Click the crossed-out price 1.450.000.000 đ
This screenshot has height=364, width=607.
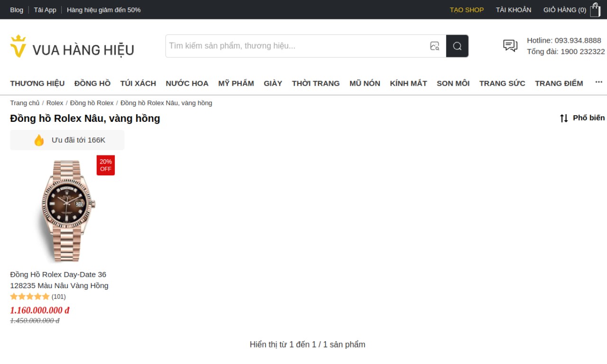point(35,321)
